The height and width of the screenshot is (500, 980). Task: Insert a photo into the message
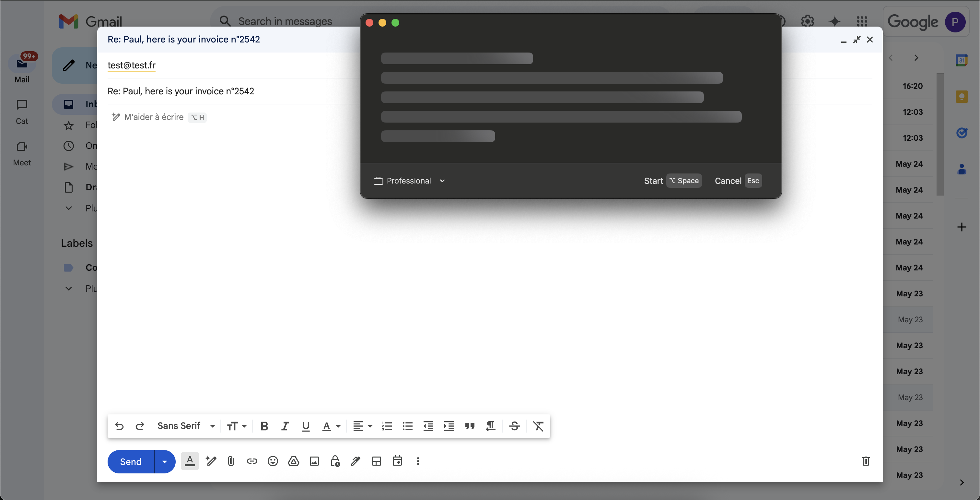click(314, 461)
